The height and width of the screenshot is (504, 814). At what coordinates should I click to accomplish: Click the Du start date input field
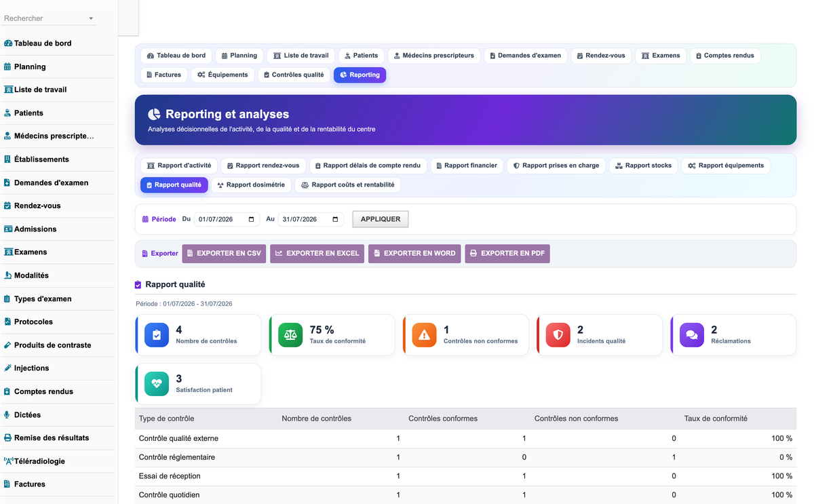227,219
